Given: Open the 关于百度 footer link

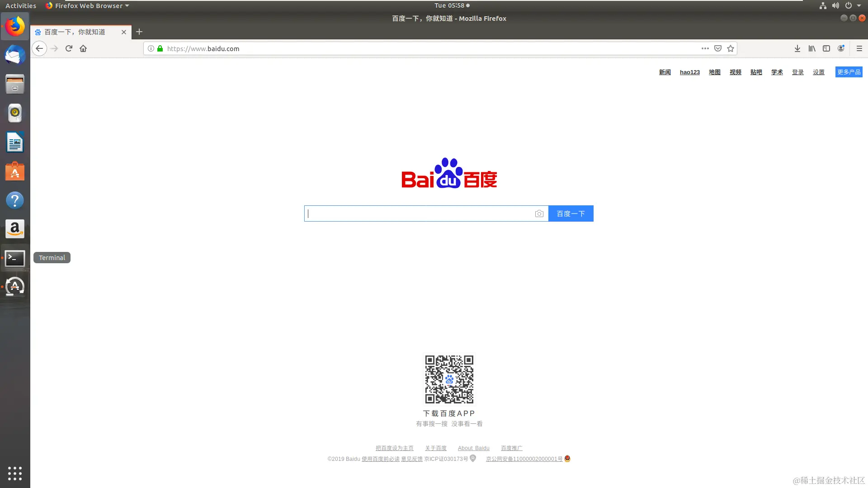Looking at the screenshot, I should point(436,448).
